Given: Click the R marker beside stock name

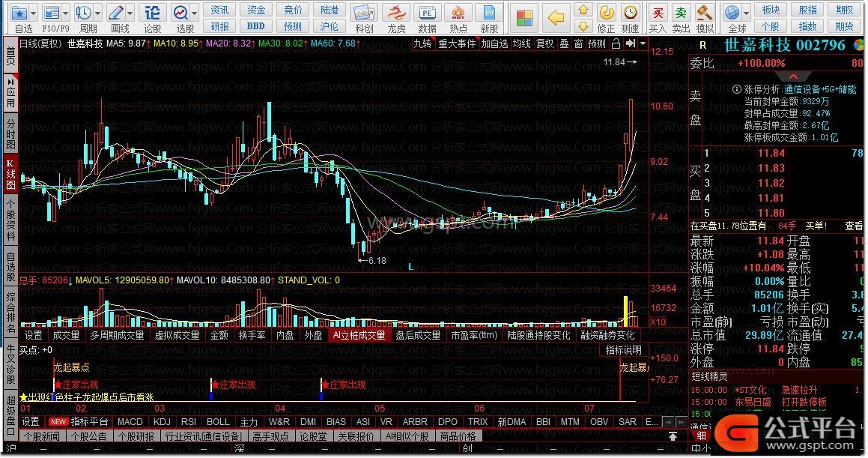Looking at the screenshot, I should [703, 46].
